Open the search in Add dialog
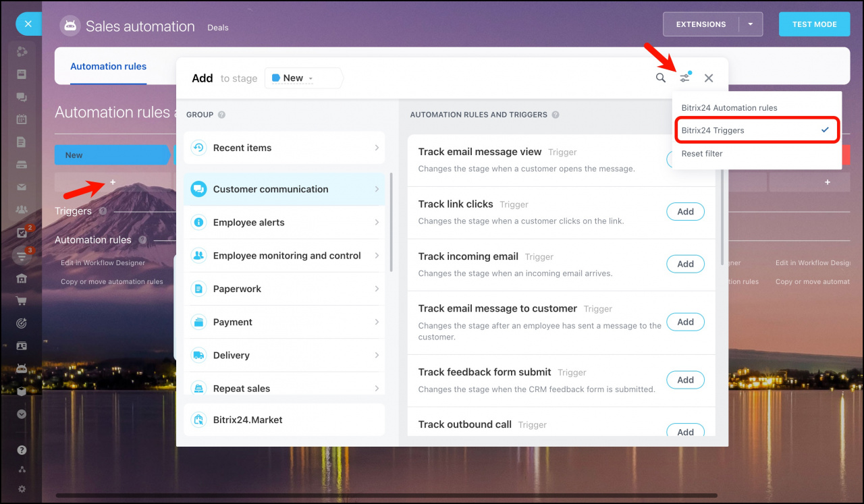 tap(661, 78)
